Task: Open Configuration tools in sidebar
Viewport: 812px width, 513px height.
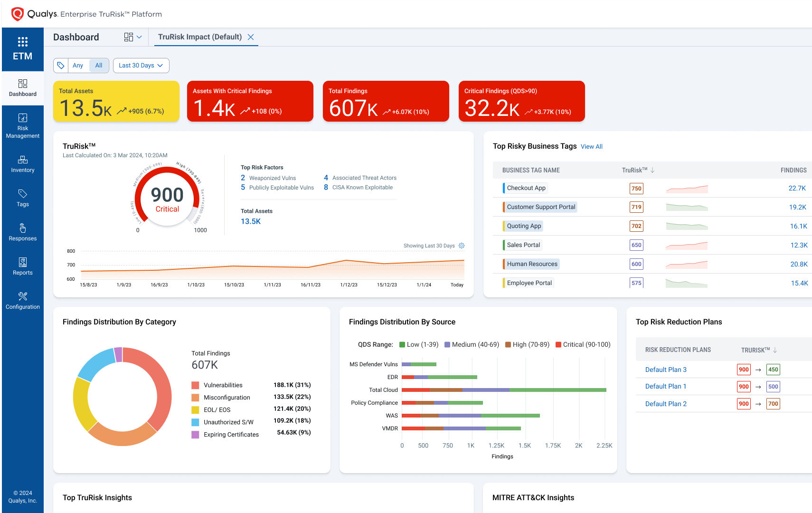Action: pos(22,301)
